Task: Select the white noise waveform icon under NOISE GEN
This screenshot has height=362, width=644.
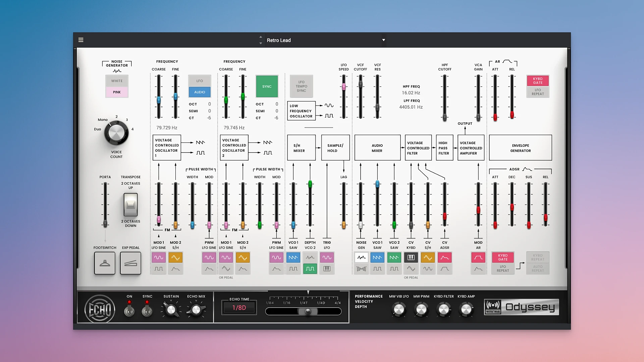Action: 361,257
